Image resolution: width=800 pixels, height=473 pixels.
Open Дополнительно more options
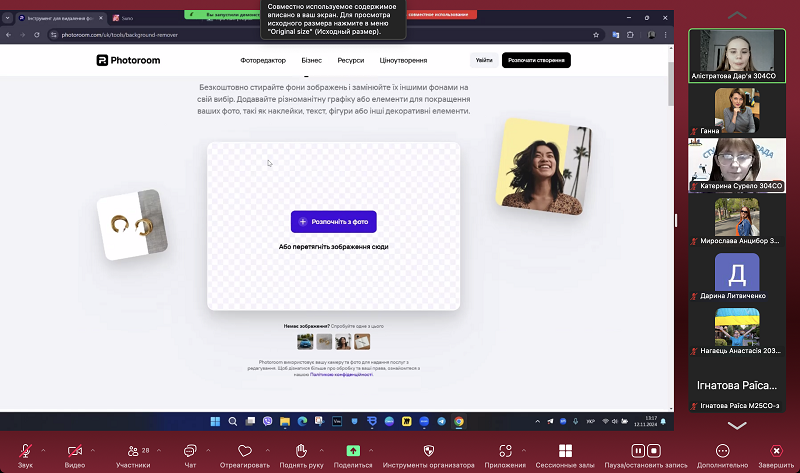(722, 455)
